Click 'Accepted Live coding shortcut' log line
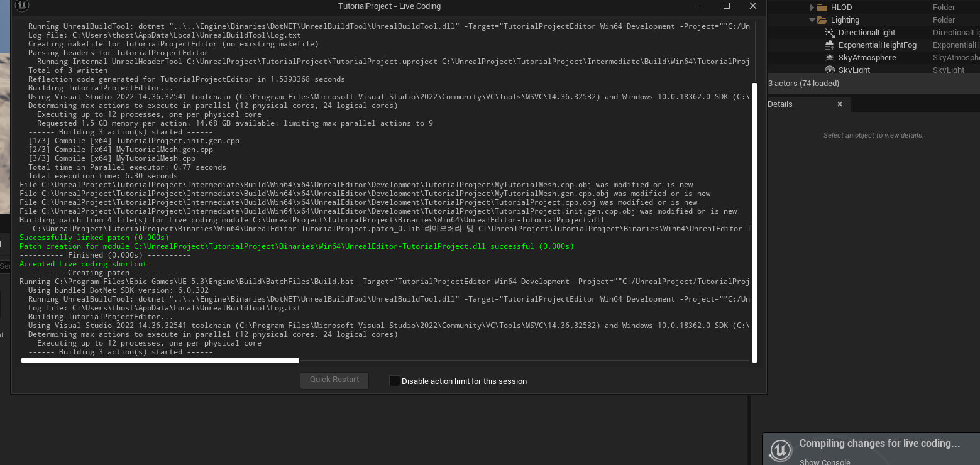This screenshot has height=465, width=980. (x=83, y=264)
